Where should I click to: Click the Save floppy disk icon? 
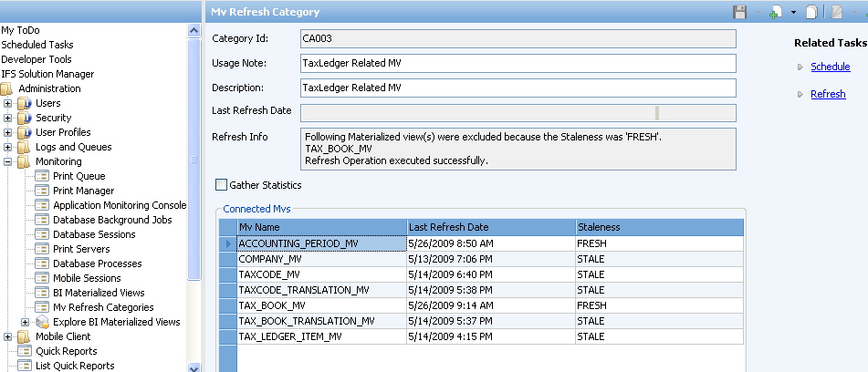(x=739, y=12)
